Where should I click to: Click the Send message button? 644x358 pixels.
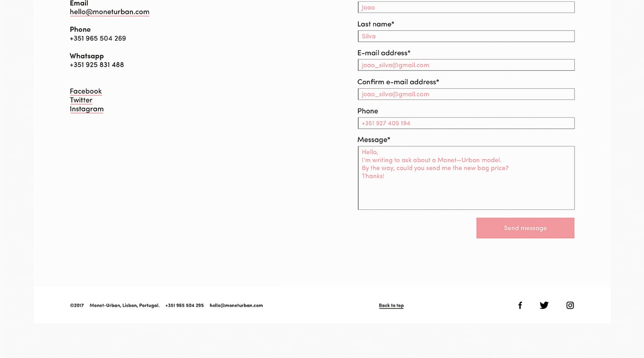point(525,228)
